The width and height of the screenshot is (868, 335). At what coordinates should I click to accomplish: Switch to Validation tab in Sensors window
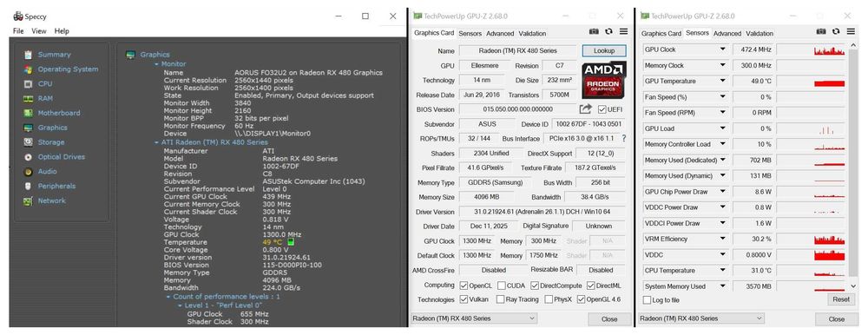(x=759, y=33)
